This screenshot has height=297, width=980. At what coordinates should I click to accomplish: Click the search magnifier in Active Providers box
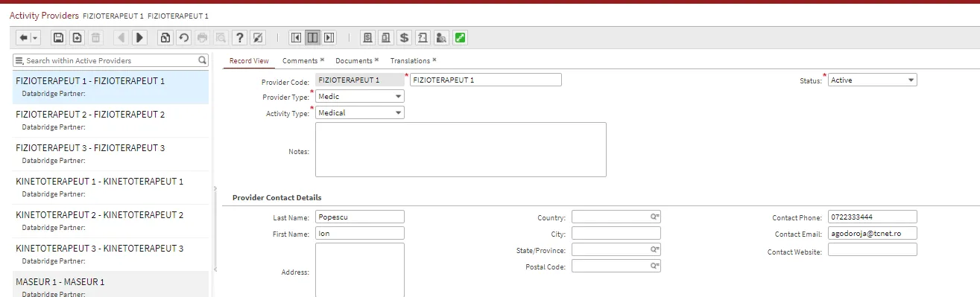pyautogui.click(x=202, y=60)
